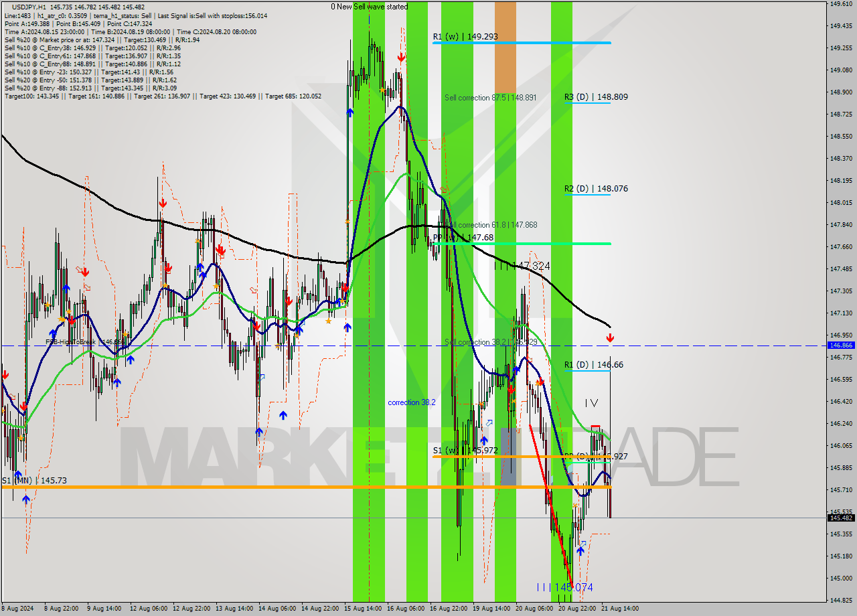857x616 pixels.
Task: Click the S1 (w) | 145.972 label
Action: point(465,451)
